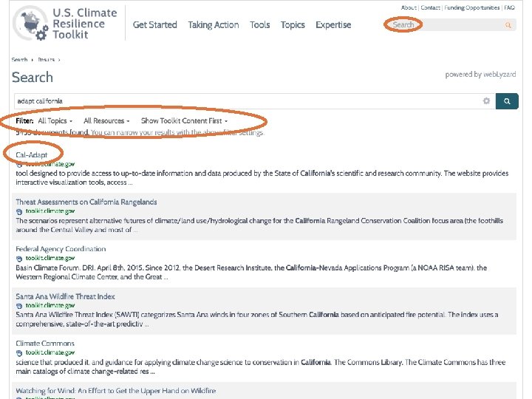
Task: Click the U.S. Climate Resilience Toolkit logo
Action: click(65, 24)
